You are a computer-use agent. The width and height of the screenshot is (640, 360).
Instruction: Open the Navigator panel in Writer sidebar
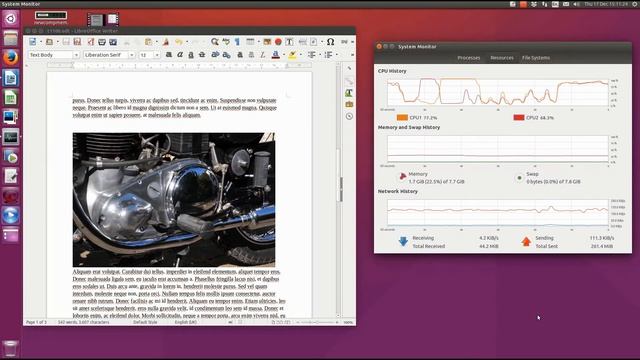pyautogui.click(x=349, y=116)
